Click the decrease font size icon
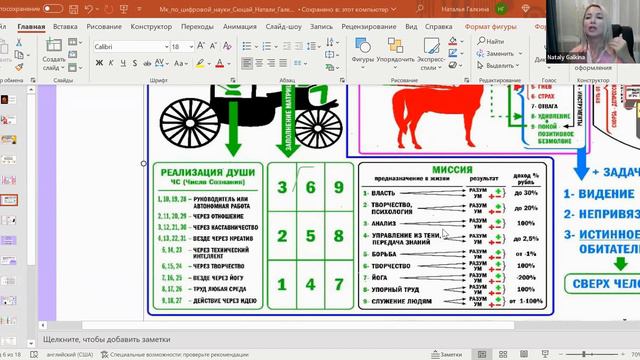This screenshot has width=640, height=360. coord(213,46)
